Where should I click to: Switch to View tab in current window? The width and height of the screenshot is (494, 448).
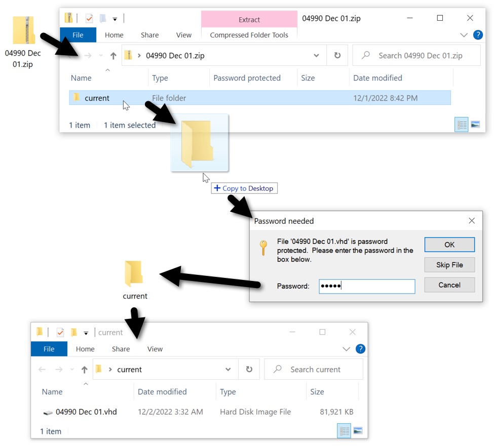[155, 349]
